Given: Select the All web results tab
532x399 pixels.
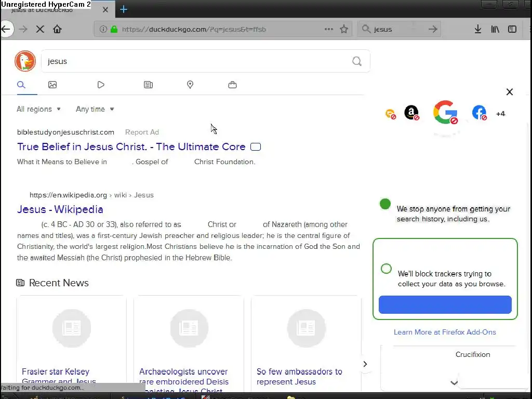Looking at the screenshot, I should tap(21, 85).
